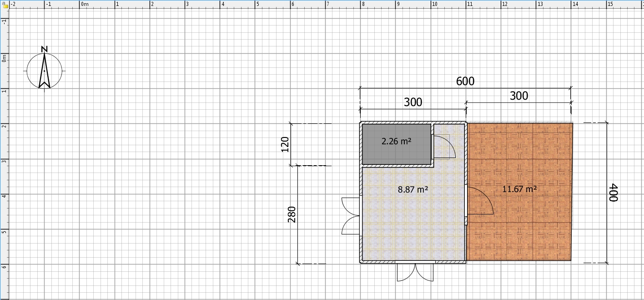Select the north compass rose
The height and width of the screenshot is (300, 644).
(x=44, y=71)
